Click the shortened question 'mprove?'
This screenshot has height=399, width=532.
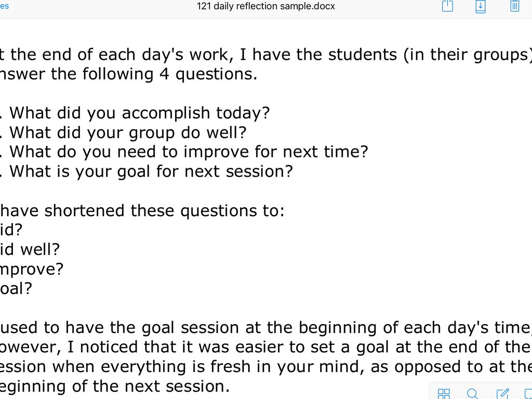tap(31, 269)
